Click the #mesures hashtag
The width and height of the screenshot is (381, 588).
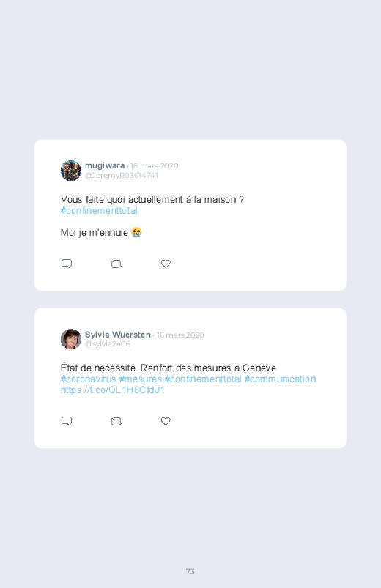pos(141,379)
